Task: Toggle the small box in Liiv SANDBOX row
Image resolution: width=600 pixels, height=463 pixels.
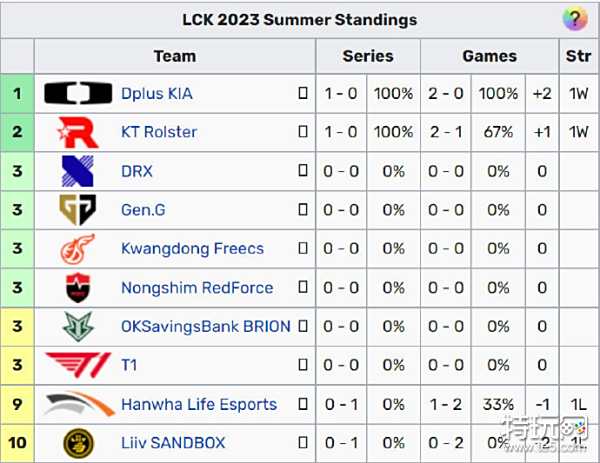Action: tap(303, 443)
